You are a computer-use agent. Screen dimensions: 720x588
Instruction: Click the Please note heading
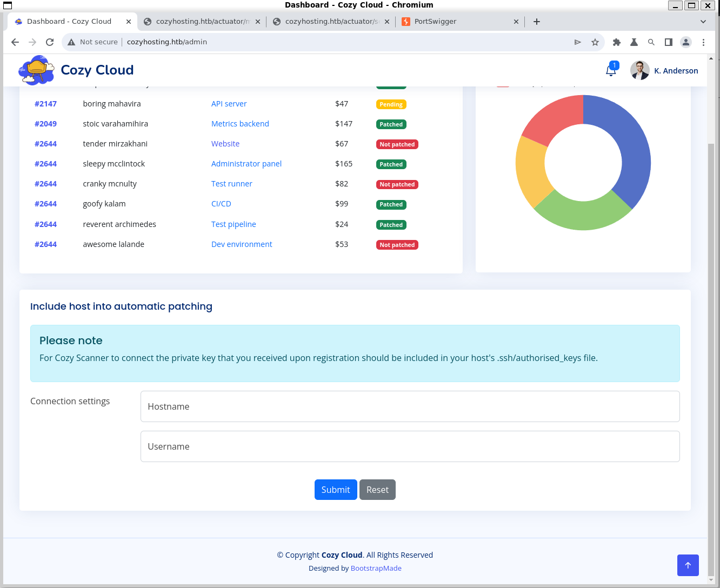(71, 340)
